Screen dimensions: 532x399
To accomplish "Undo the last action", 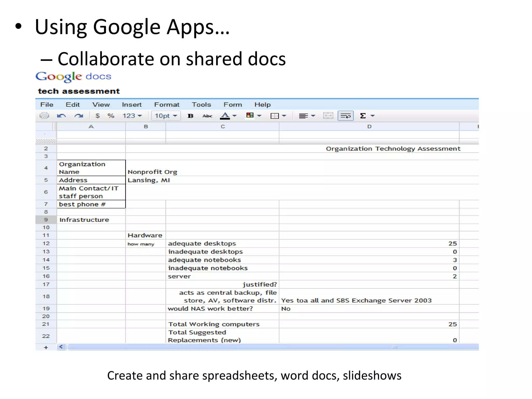I will (61, 116).
